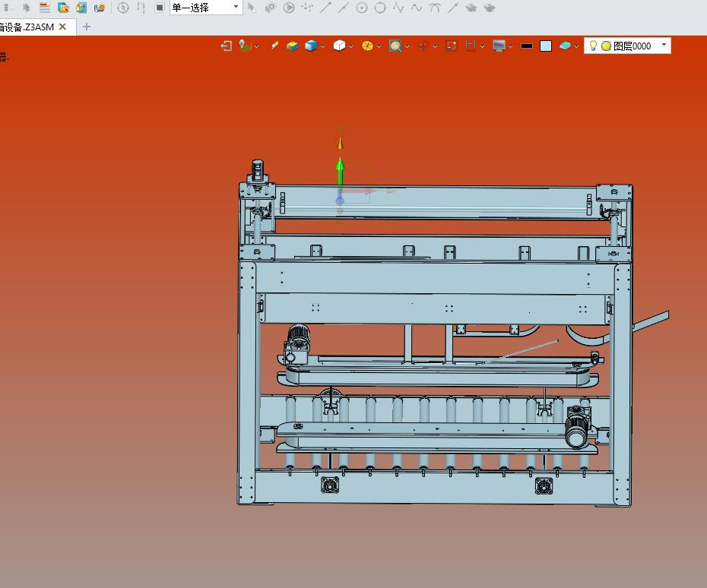Click the orange segmented sphere icon

point(367,46)
